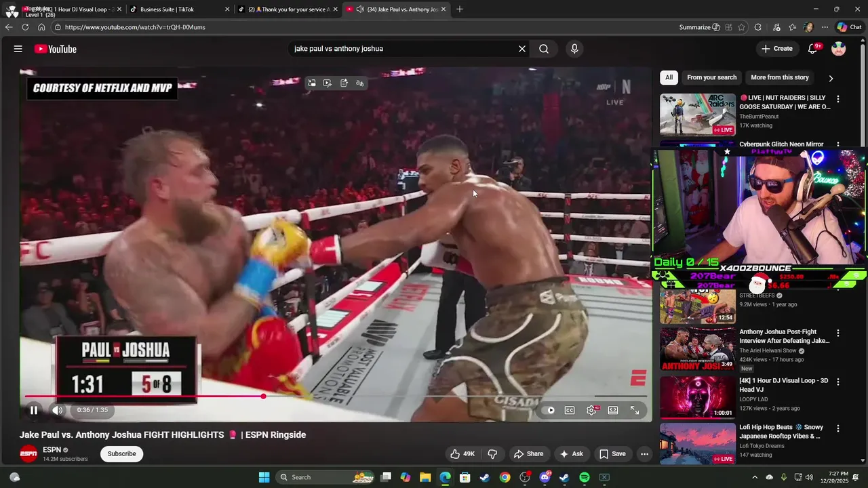Open player settings gear

tap(591, 410)
